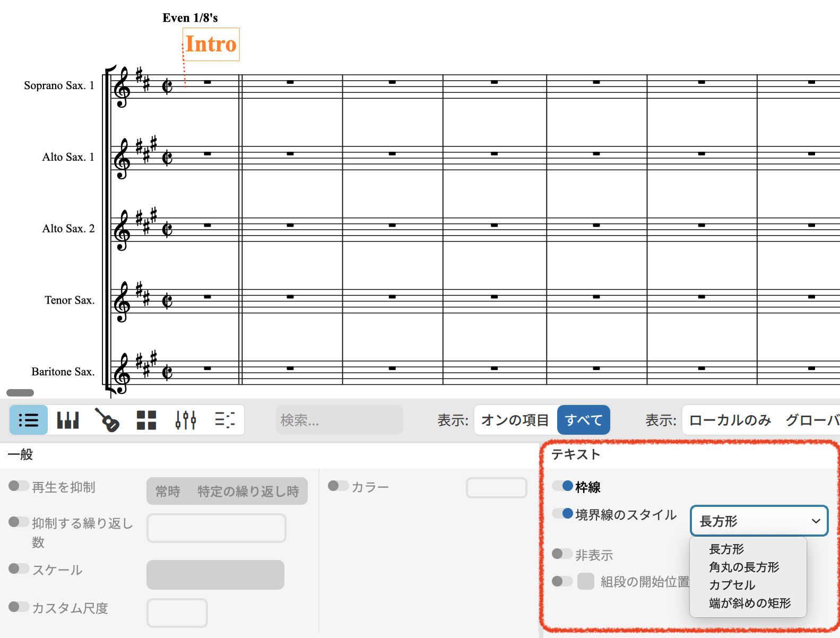Enable the 再生を抑制 switch
Image resolution: width=840 pixels, height=638 pixels.
[x=19, y=486]
